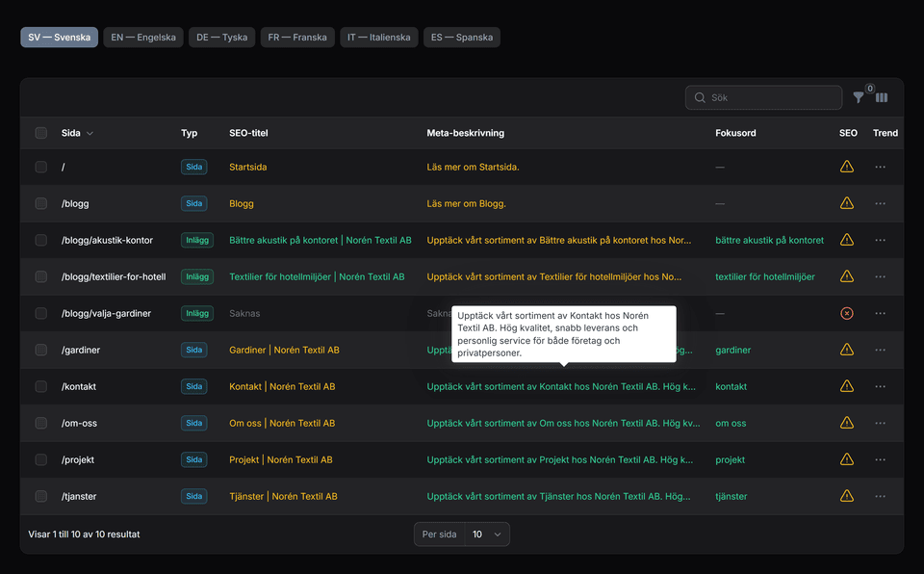Switch to the FR — Franska tab
The image size is (924, 574).
[297, 38]
